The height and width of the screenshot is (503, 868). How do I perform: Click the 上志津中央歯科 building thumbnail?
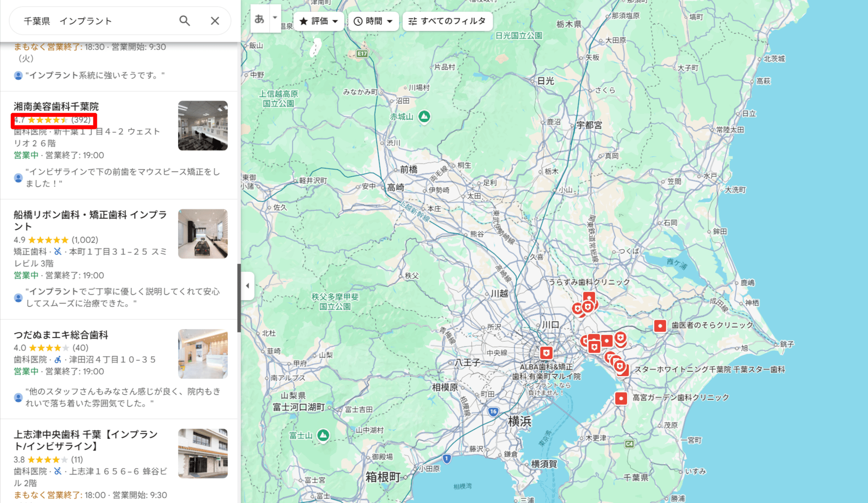coord(203,453)
